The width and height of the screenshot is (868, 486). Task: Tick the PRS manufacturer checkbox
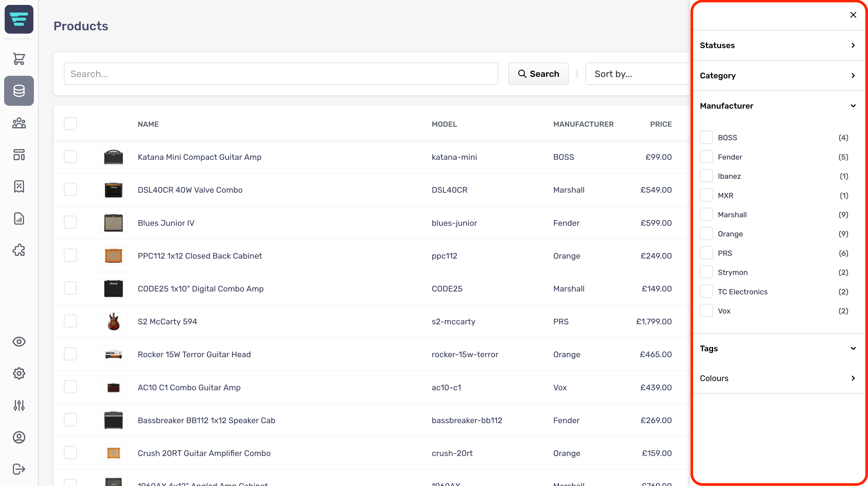[x=706, y=253]
